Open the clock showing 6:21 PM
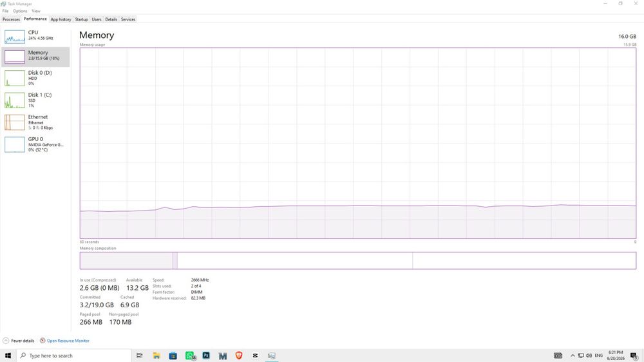Screen dimensions: 644x362 616,356
